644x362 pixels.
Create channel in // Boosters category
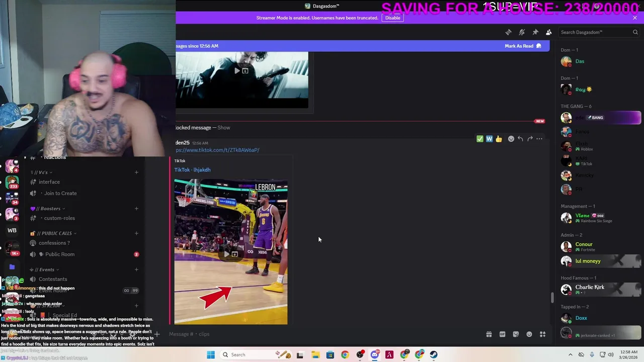pyautogui.click(x=136, y=209)
